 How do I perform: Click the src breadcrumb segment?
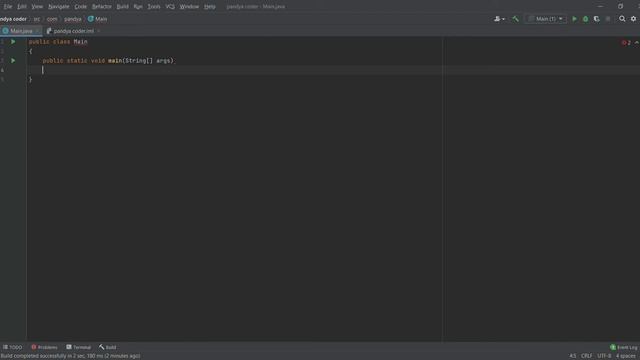[x=37, y=19]
